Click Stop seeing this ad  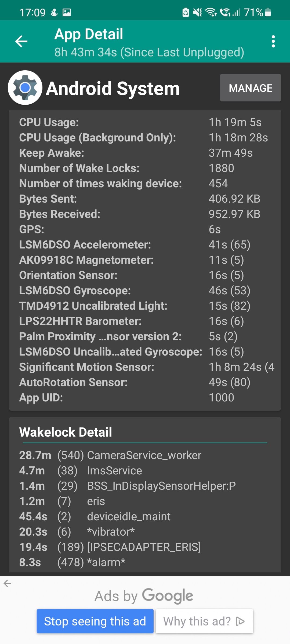point(95,621)
